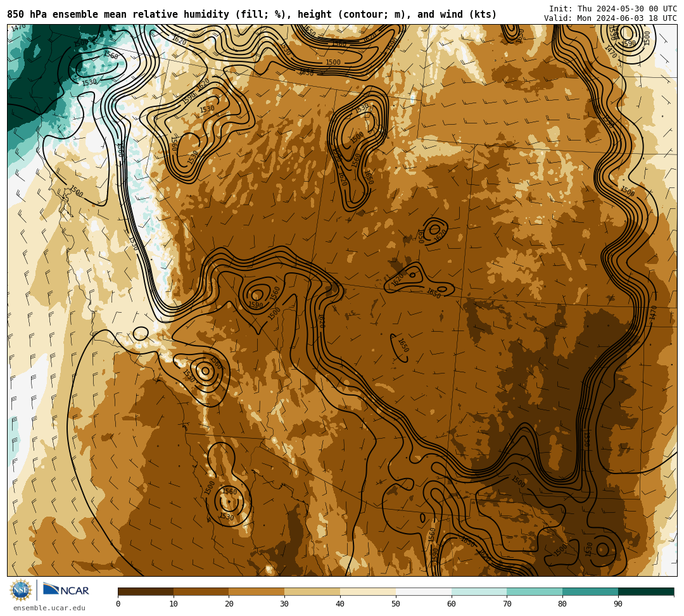The width and height of the screenshot is (684, 616).
Task: Click the colorbar tick label 30
Action: click(284, 604)
